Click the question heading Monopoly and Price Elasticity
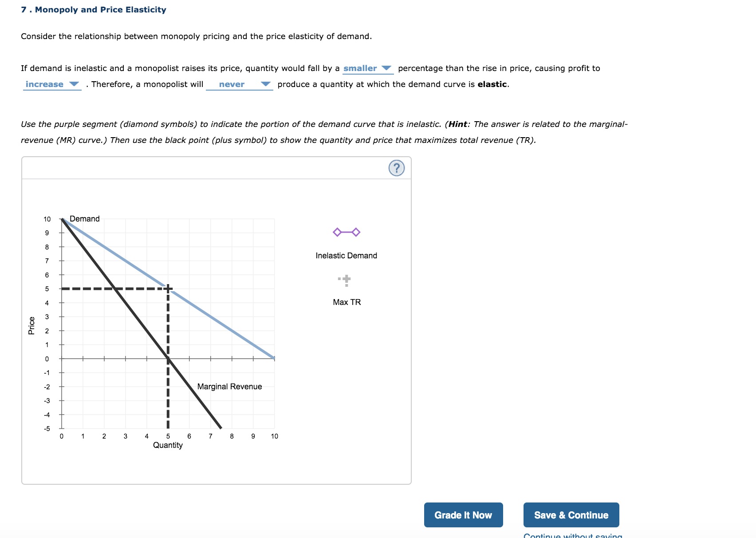Screen dimensions: 756x538 tap(93, 9)
